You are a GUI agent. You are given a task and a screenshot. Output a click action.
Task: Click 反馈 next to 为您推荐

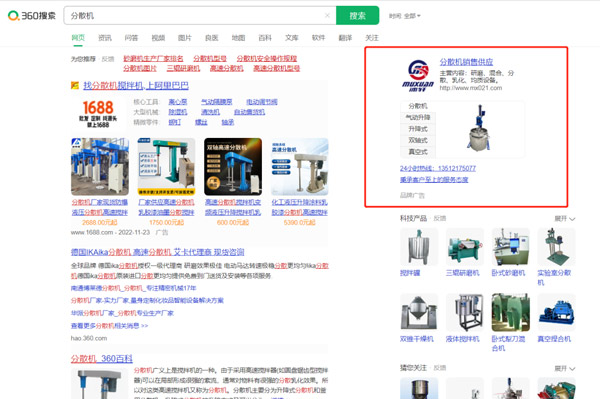coord(108,59)
